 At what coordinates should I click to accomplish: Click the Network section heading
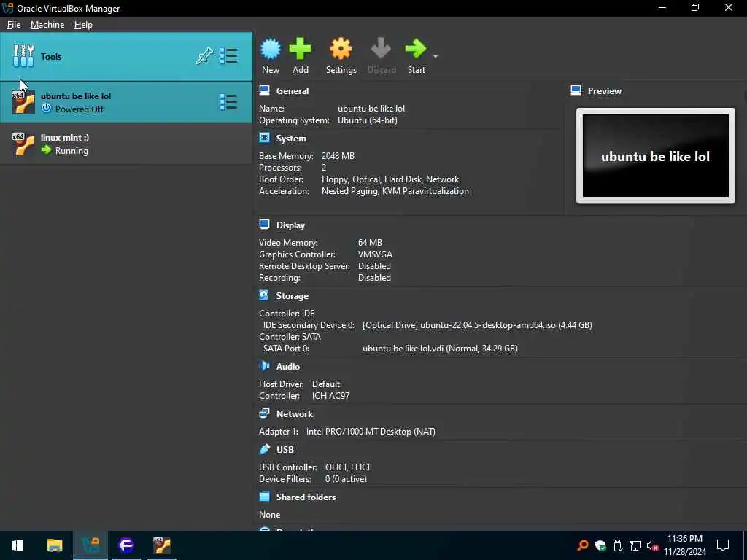coord(295,414)
